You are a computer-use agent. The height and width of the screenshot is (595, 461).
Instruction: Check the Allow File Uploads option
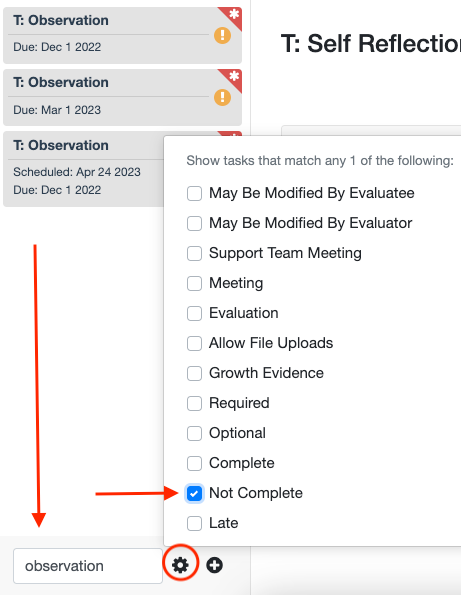[194, 343]
